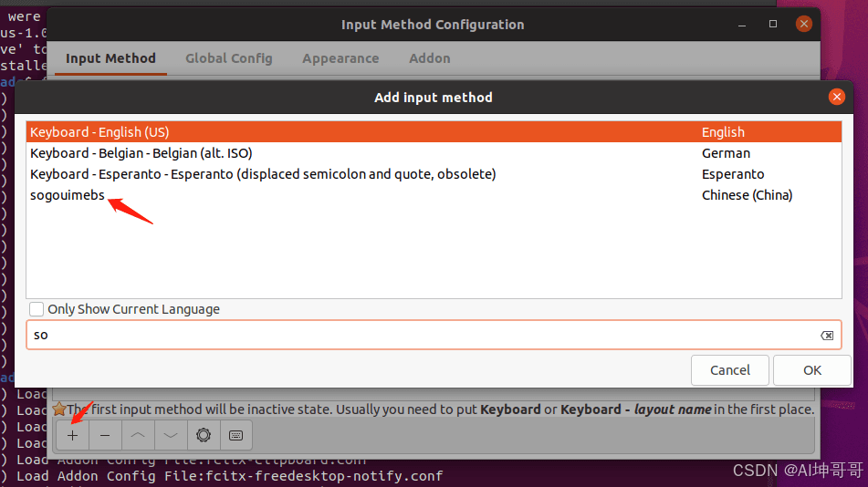The image size is (868, 487).
Task: Select the Input Method tab
Action: [110, 58]
